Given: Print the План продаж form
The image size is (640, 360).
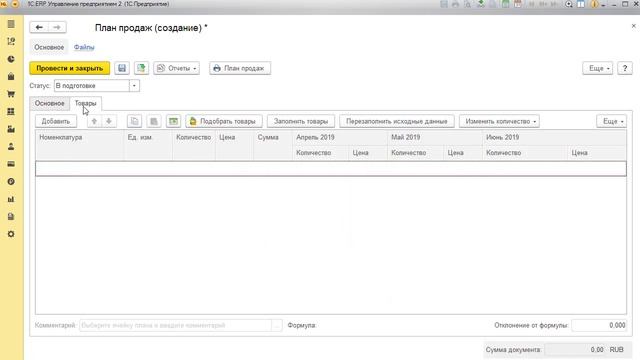Looking at the screenshot, I should [240, 68].
